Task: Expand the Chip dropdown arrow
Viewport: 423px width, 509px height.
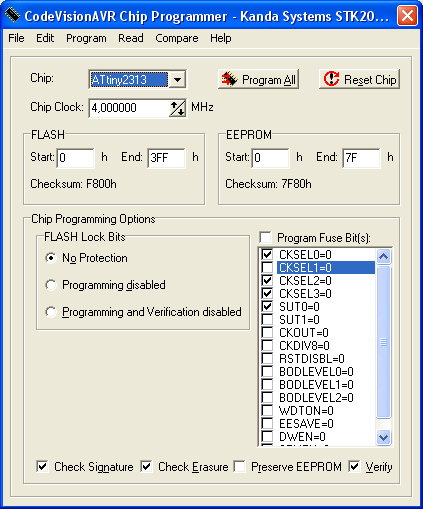Action: (x=177, y=80)
